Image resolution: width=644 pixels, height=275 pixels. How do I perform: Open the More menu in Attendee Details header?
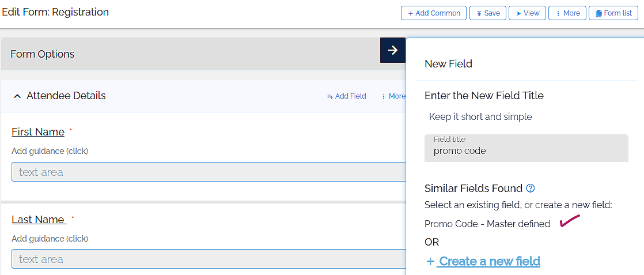[393, 96]
